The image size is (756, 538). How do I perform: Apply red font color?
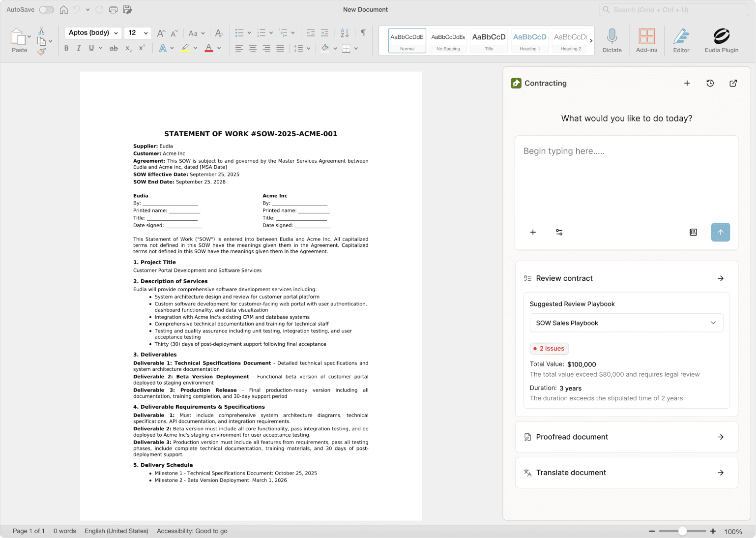coord(209,48)
